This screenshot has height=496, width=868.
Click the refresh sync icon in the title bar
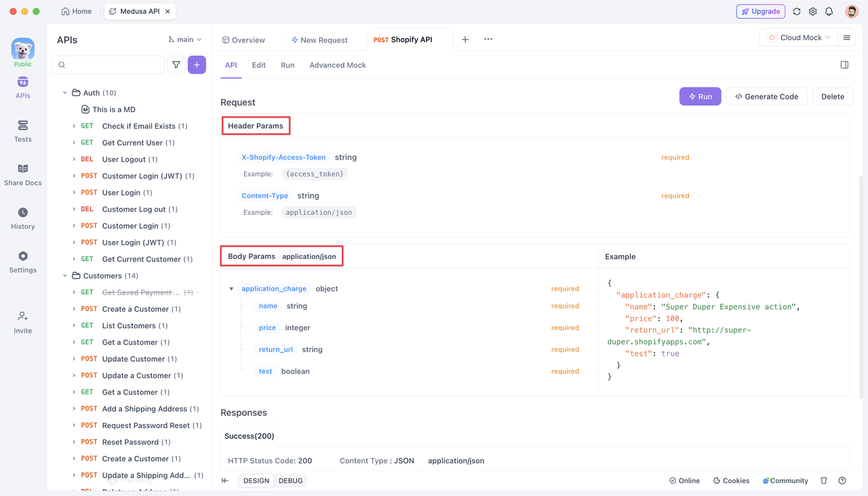point(797,12)
